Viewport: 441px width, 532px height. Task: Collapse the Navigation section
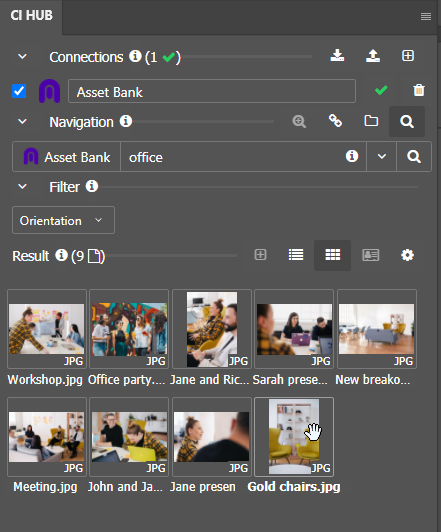tap(22, 121)
